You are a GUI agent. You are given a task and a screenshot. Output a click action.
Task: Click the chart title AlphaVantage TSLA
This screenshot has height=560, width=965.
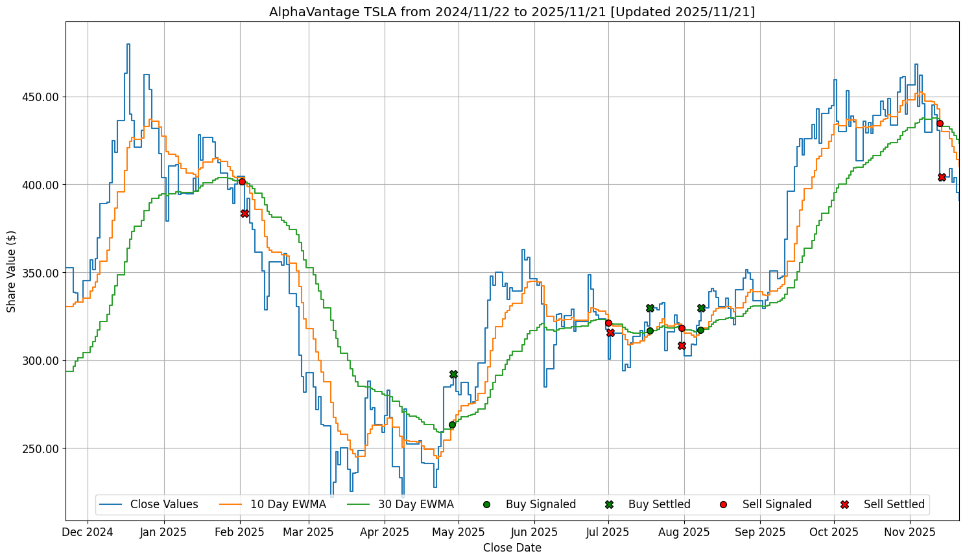[512, 12]
